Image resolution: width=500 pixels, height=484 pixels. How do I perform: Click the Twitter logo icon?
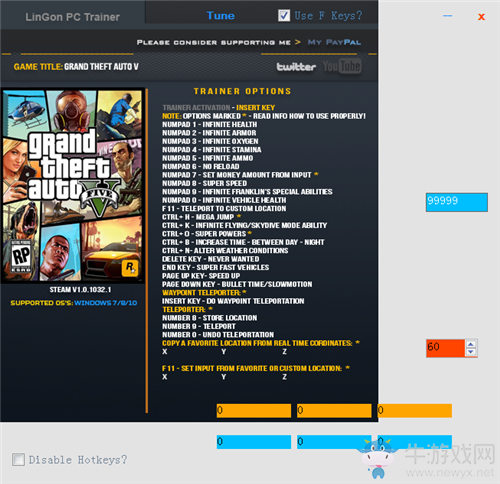point(296,67)
